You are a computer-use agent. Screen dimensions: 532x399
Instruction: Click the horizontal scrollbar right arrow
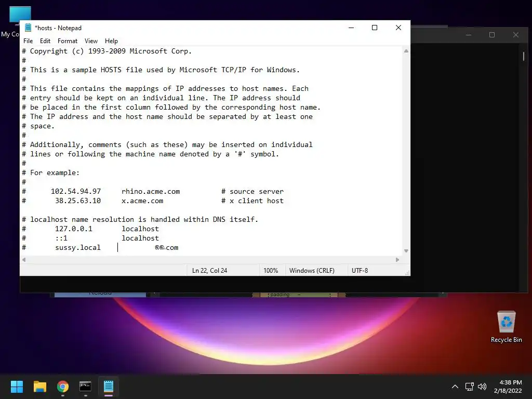[x=397, y=260]
